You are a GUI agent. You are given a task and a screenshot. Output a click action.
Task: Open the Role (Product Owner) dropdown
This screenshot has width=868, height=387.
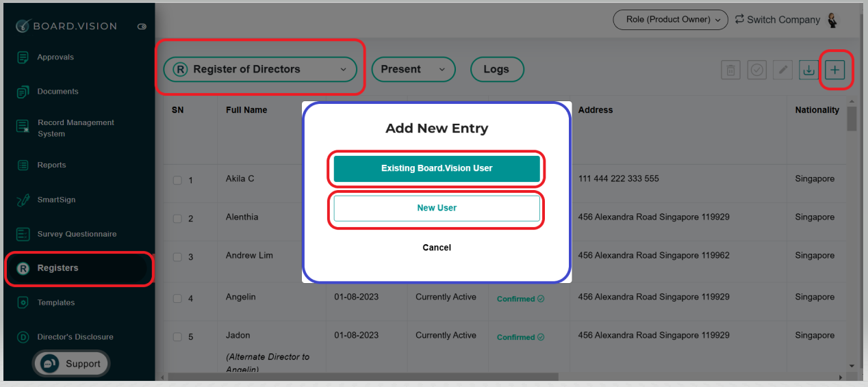(670, 20)
